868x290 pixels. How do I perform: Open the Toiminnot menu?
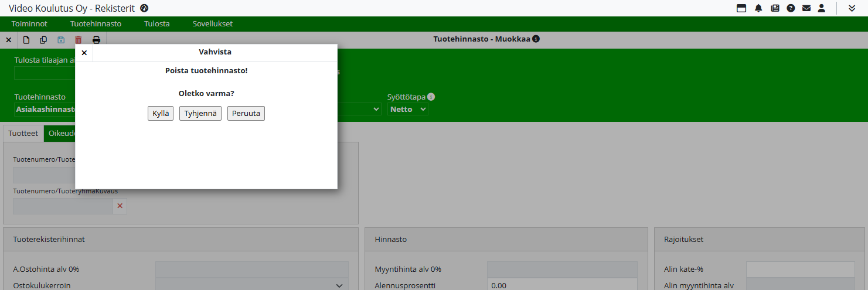coord(29,24)
